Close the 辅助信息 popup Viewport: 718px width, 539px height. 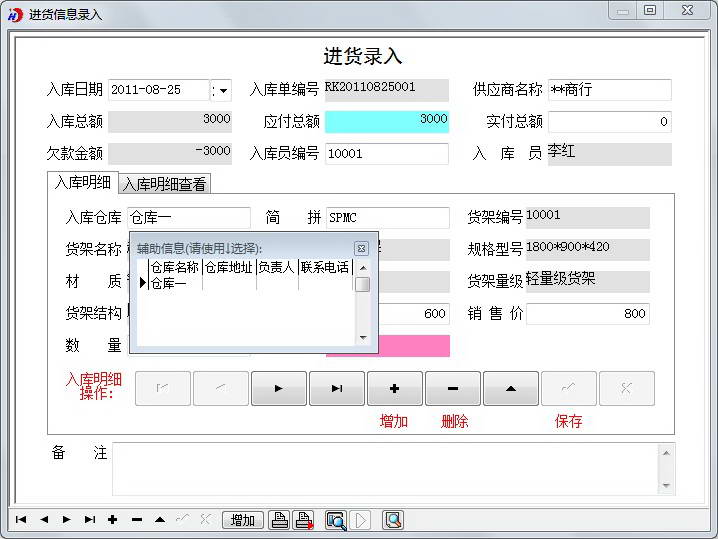pos(361,248)
